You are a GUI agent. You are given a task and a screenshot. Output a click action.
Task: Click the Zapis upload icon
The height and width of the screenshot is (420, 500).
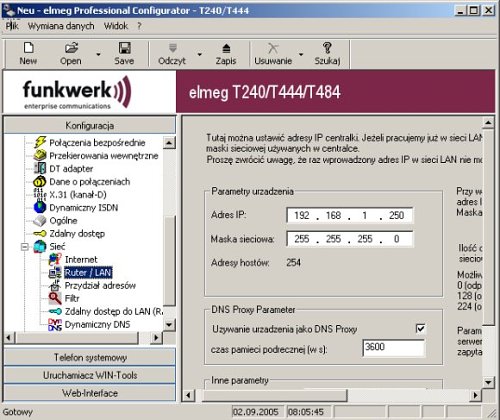(x=226, y=49)
